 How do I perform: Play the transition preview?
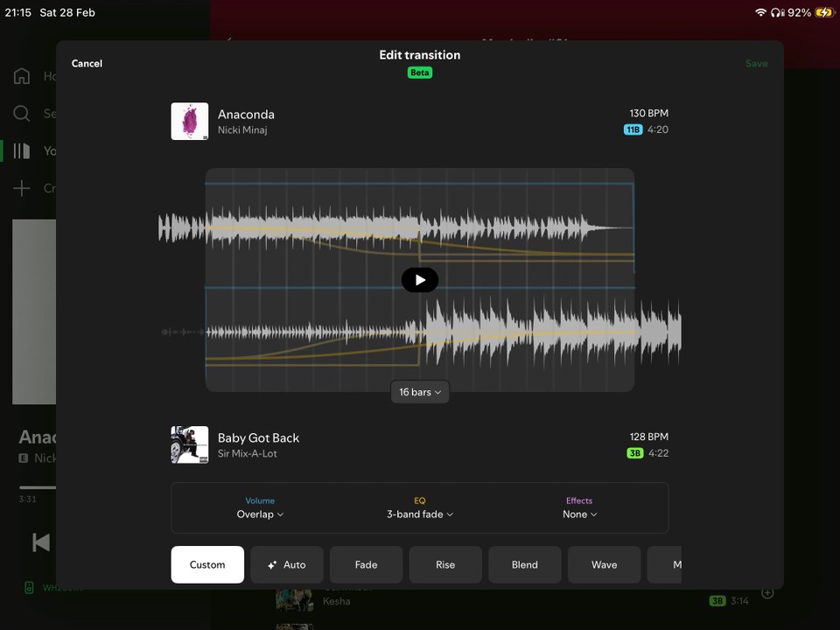[x=420, y=280]
